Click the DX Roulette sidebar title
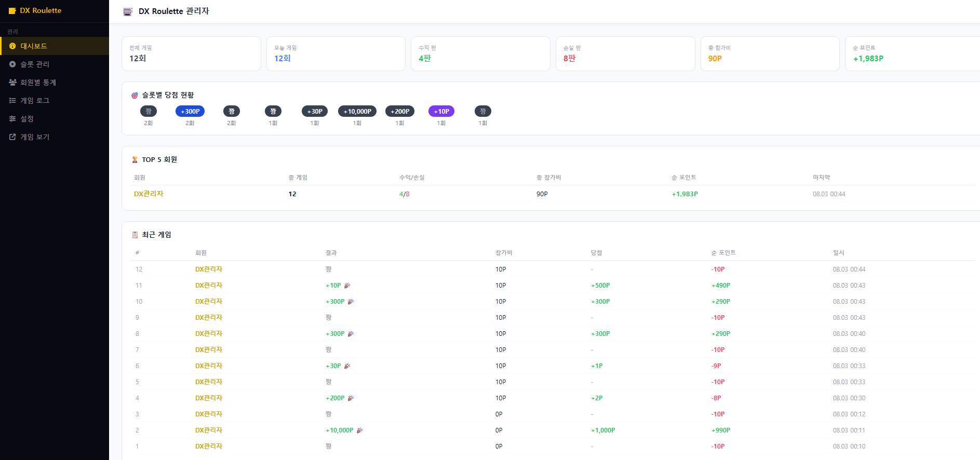 pos(41,11)
